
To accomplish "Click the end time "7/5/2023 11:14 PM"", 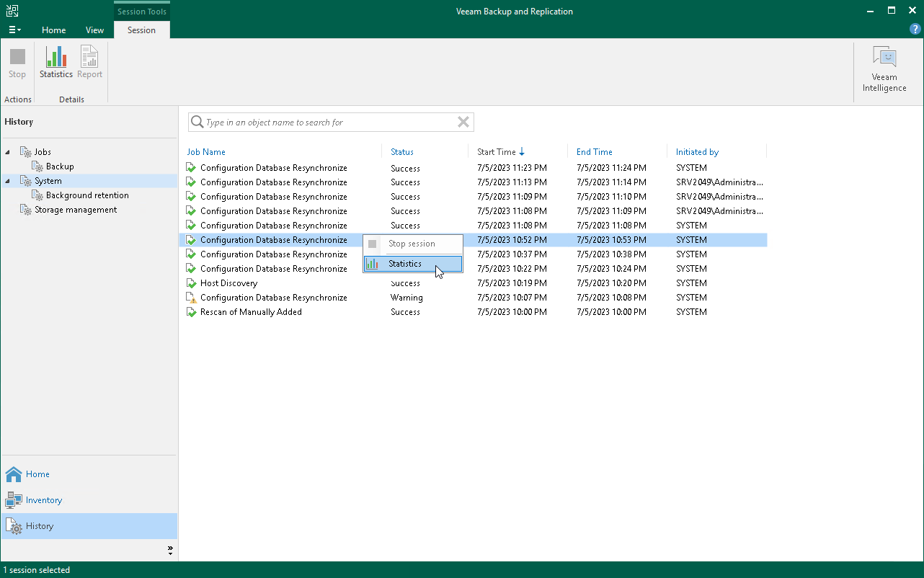I will point(611,182).
